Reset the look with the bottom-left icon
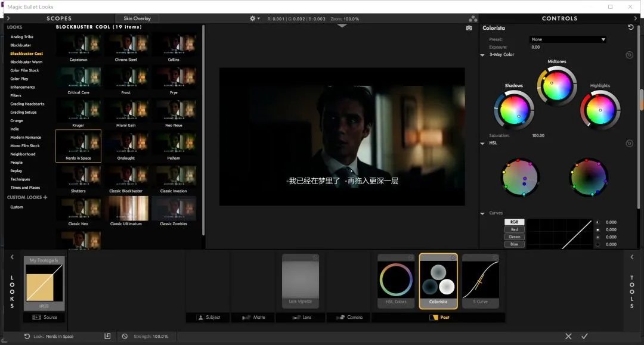 pyautogui.click(x=27, y=337)
